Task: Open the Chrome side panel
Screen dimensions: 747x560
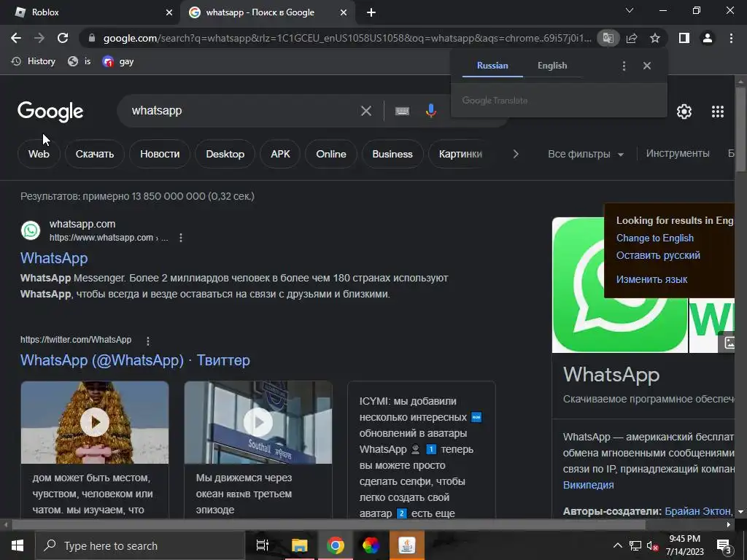Action: pyautogui.click(x=684, y=38)
